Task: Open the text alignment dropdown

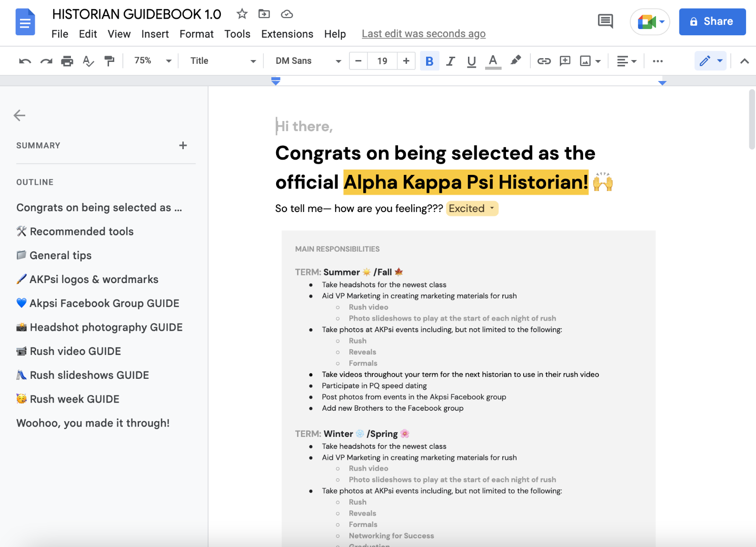Action: [627, 61]
